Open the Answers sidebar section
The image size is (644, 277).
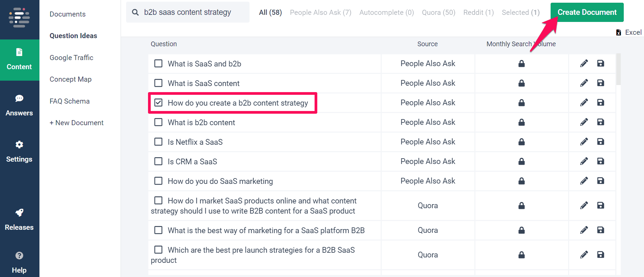[19, 106]
